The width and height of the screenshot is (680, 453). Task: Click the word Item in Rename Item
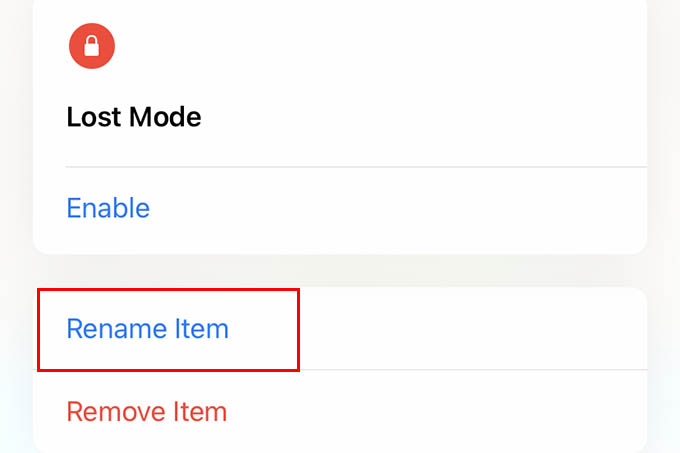(x=202, y=329)
